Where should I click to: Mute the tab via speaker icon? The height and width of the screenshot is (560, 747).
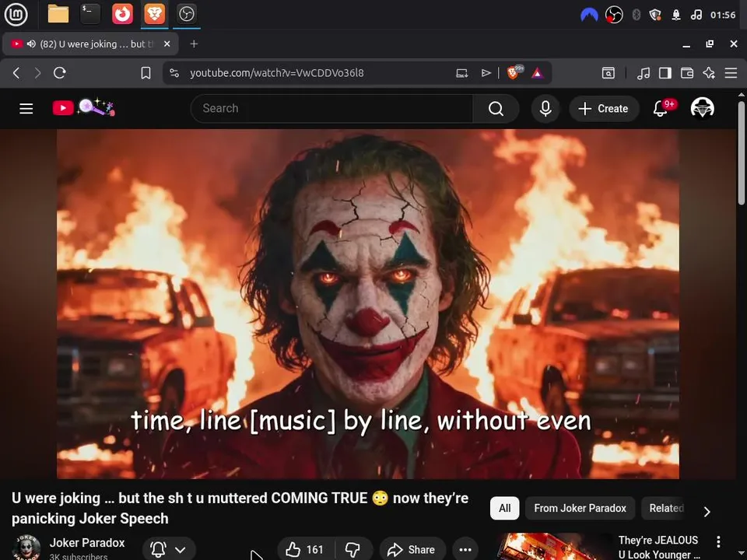click(x=31, y=44)
